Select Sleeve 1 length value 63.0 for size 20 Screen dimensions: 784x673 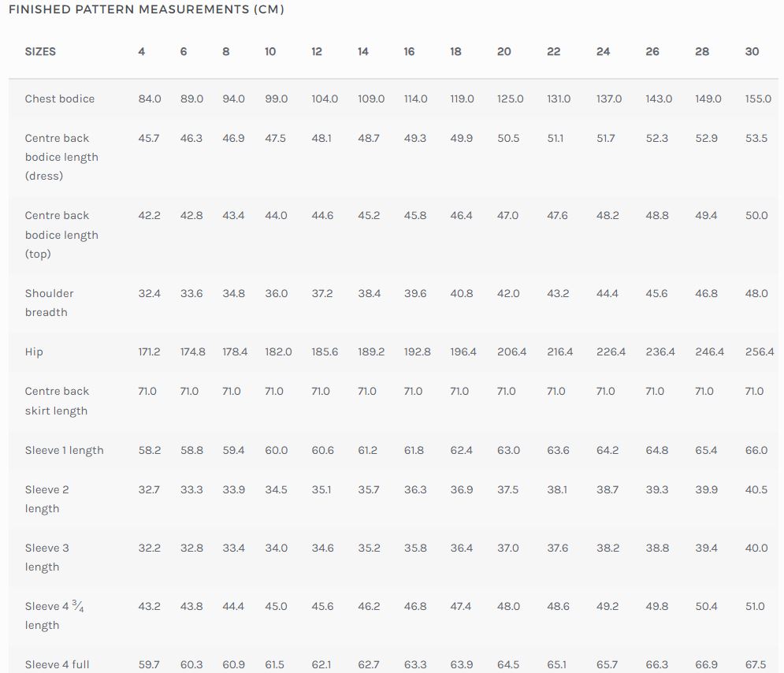click(508, 450)
